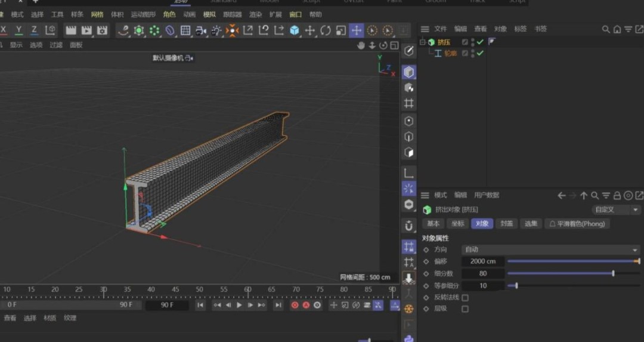Click the light object icon
Screen dimensions: 644x342
click(216, 30)
